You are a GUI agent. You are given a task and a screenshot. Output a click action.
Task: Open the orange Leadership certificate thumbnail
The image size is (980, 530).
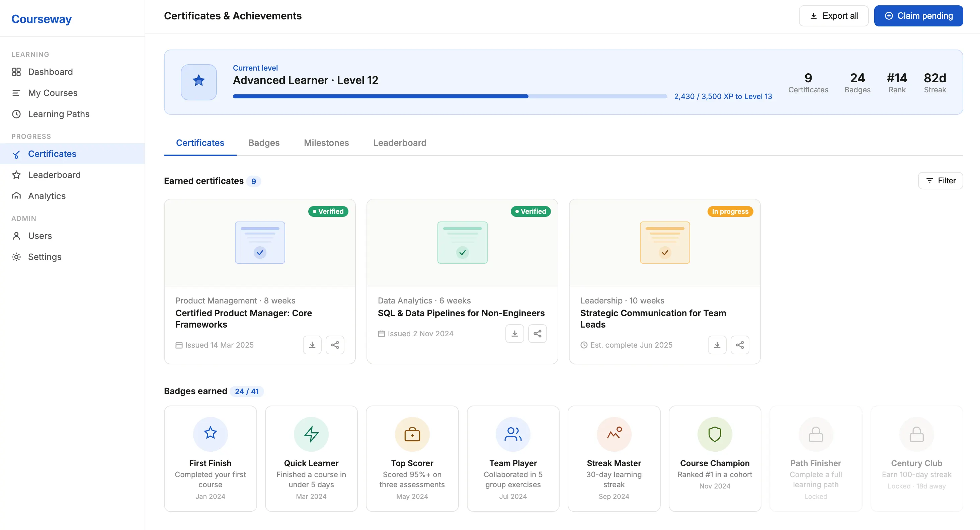pyautogui.click(x=665, y=243)
